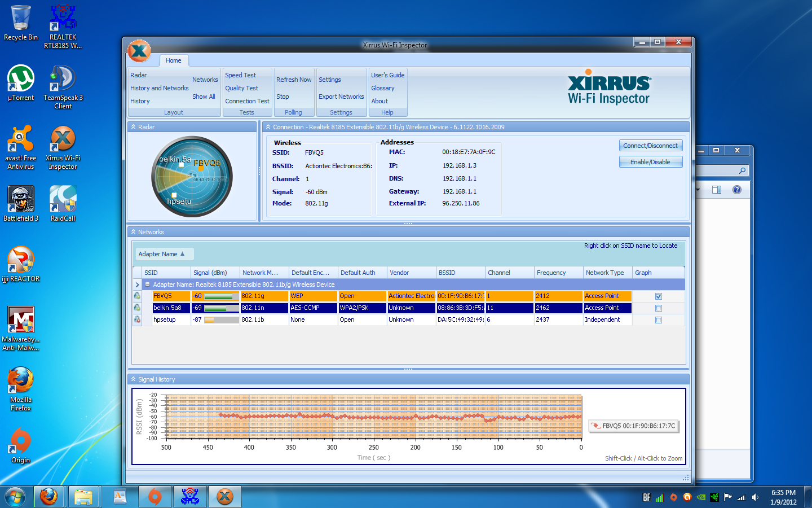Collapse the Radar panel
Viewport: 812px width, 508px height.
[134, 127]
